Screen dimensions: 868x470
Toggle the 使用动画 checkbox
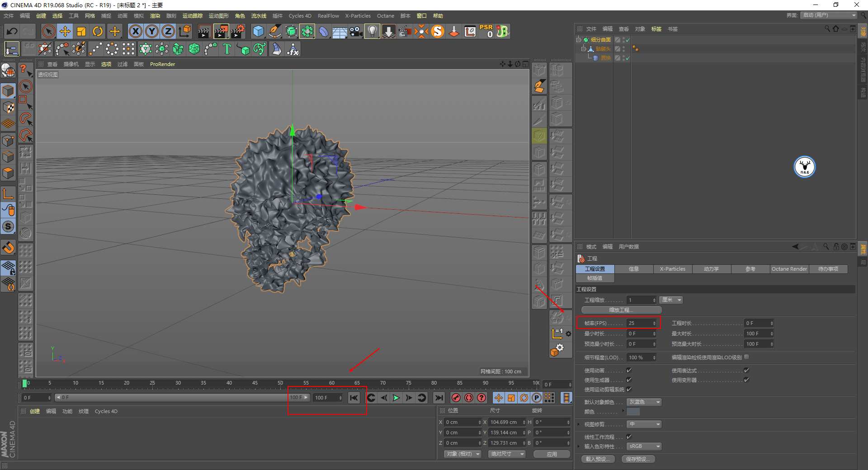[x=629, y=370]
